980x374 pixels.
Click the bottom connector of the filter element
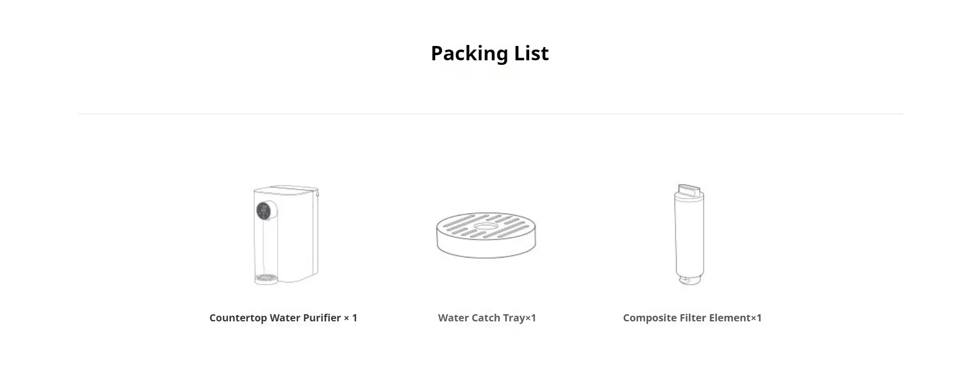(689, 280)
